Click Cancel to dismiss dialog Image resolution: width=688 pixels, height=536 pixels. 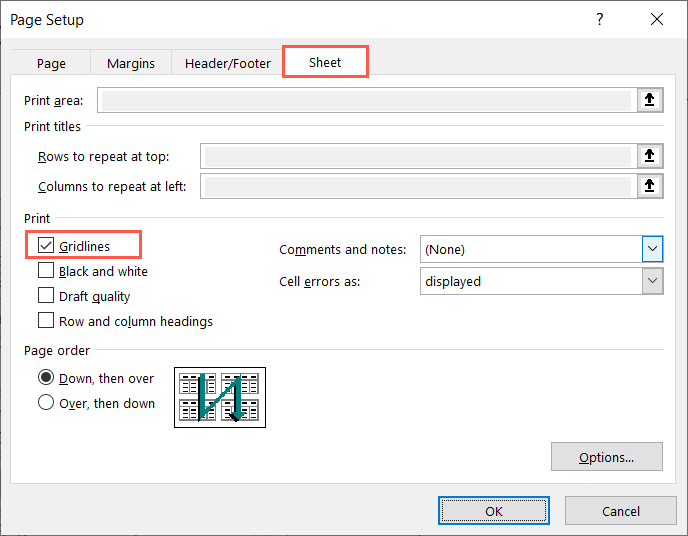620,511
